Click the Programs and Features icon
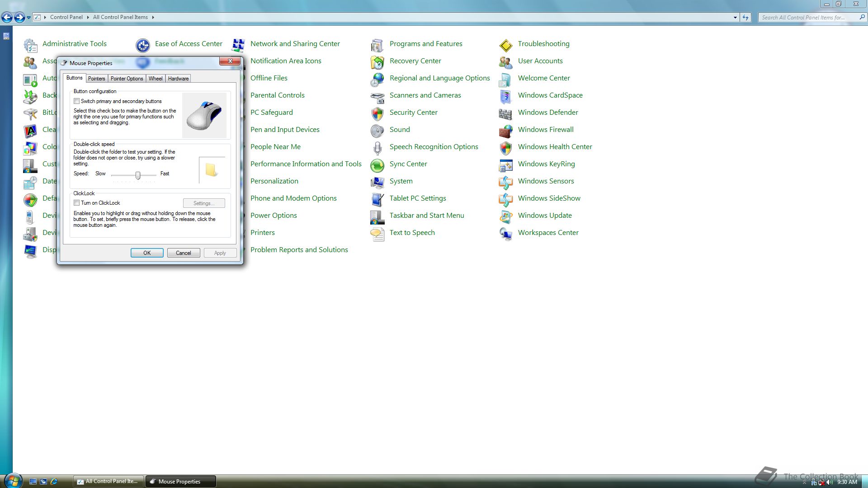 (377, 45)
